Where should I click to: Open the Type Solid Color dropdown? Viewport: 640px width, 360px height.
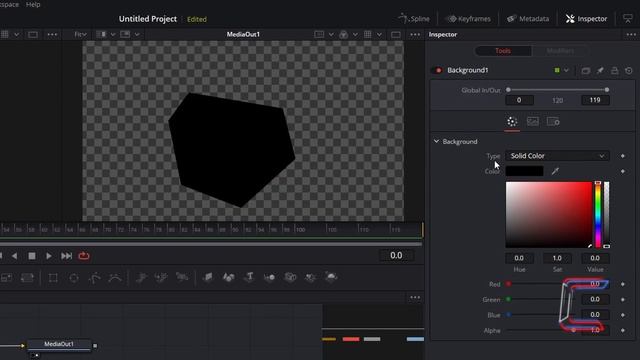pyautogui.click(x=557, y=156)
